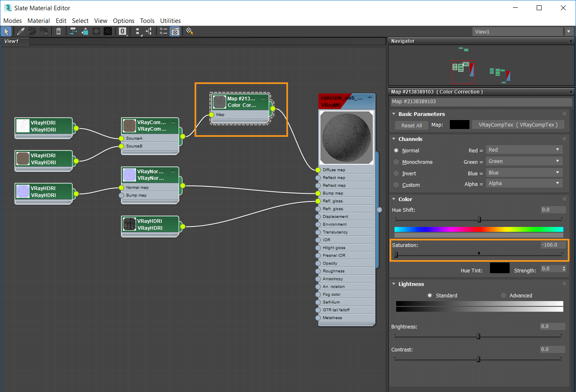Open the Options menu
576x392 pixels.
tap(124, 21)
